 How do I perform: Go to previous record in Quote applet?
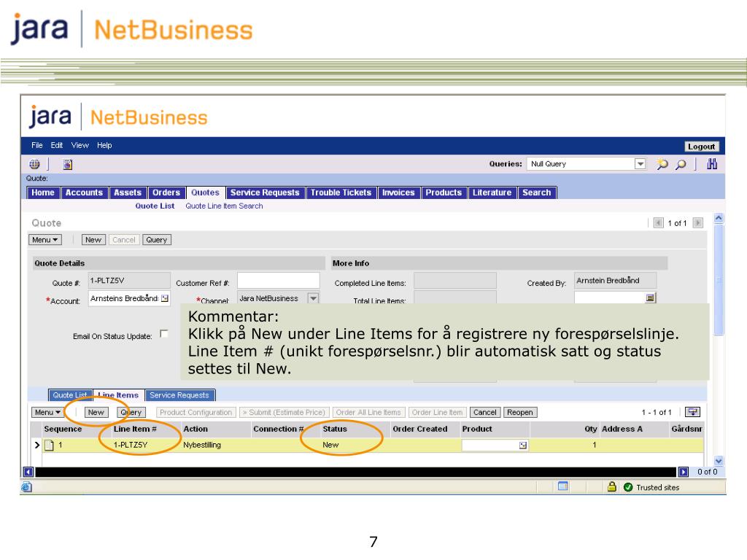click(x=659, y=223)
